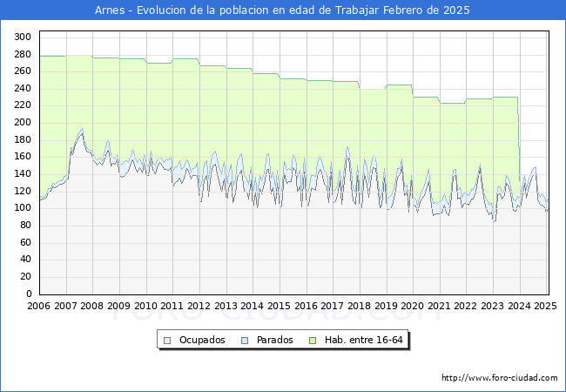Click the 2020 x-axis year label

tap(412, 306)
